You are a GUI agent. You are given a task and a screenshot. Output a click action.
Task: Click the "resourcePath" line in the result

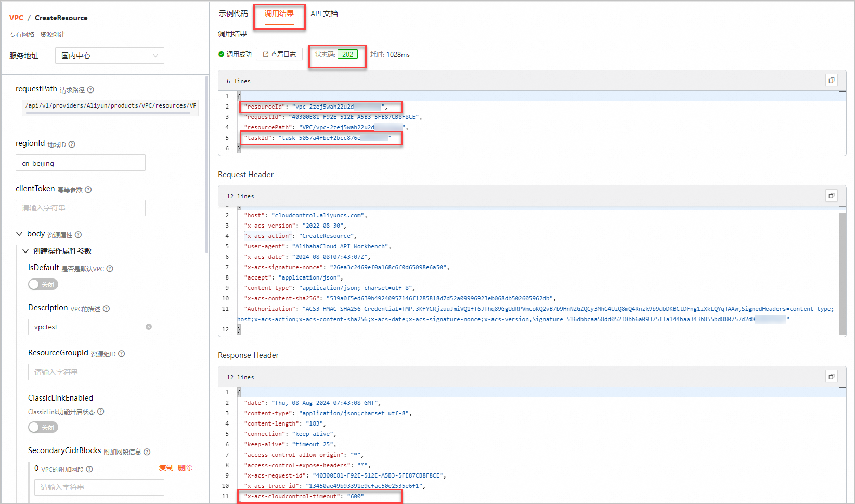(x=326, y=127)
